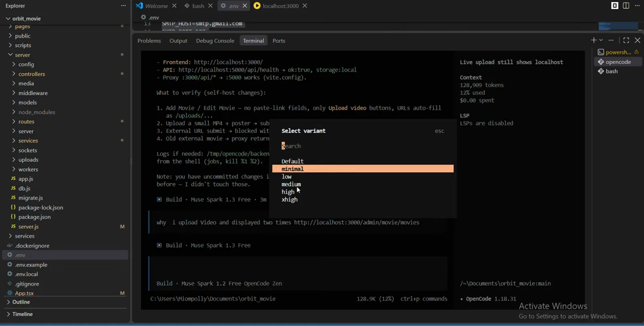
Task: Open terminal panel more actions ellipsis
Action: (x=611, y=40)
